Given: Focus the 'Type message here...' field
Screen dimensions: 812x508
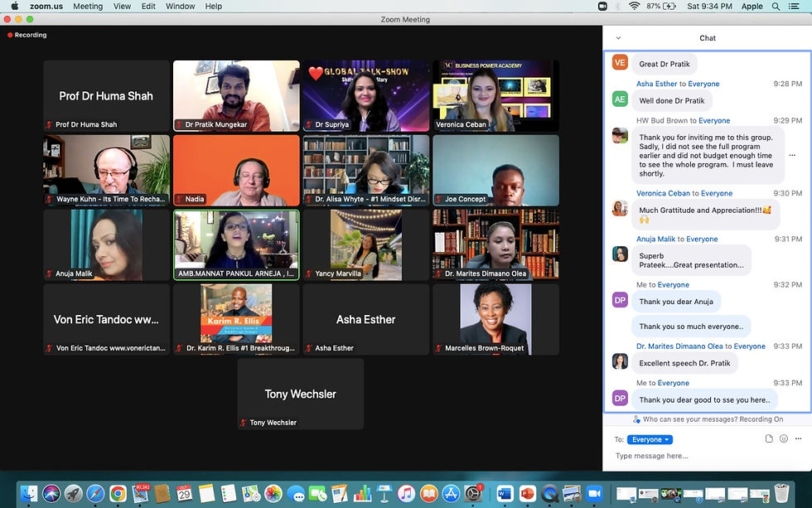Looking at the screenshot, I should tap(707, 456).
